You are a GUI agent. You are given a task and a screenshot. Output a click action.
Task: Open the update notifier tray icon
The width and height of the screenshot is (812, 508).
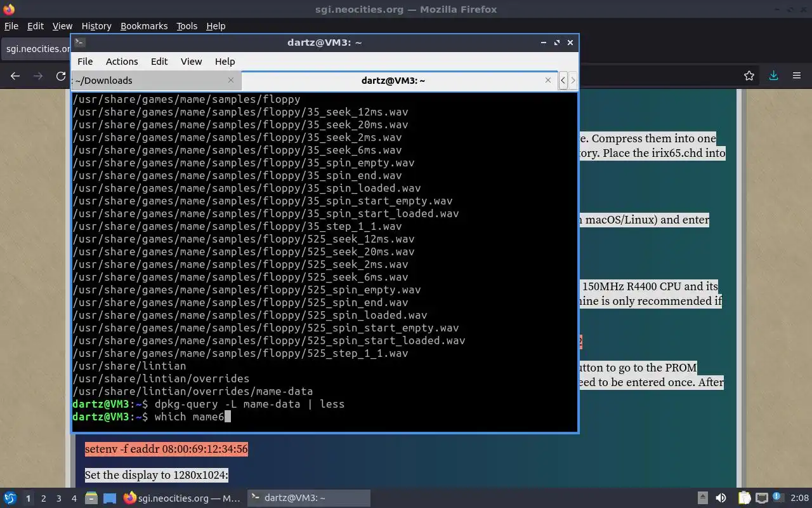(778, 498)
